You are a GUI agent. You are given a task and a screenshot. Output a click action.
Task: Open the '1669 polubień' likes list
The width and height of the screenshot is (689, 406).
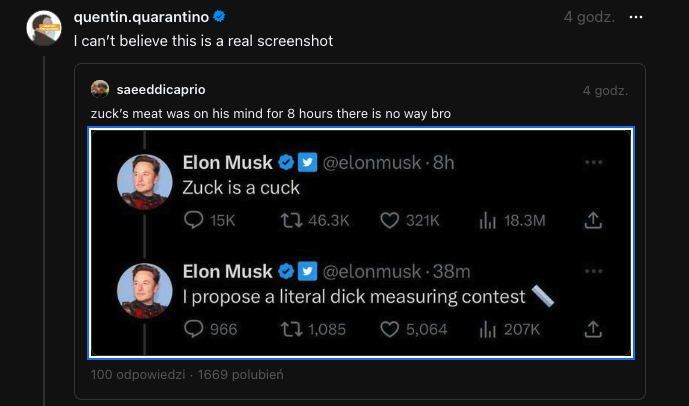(x=241, y=375)
